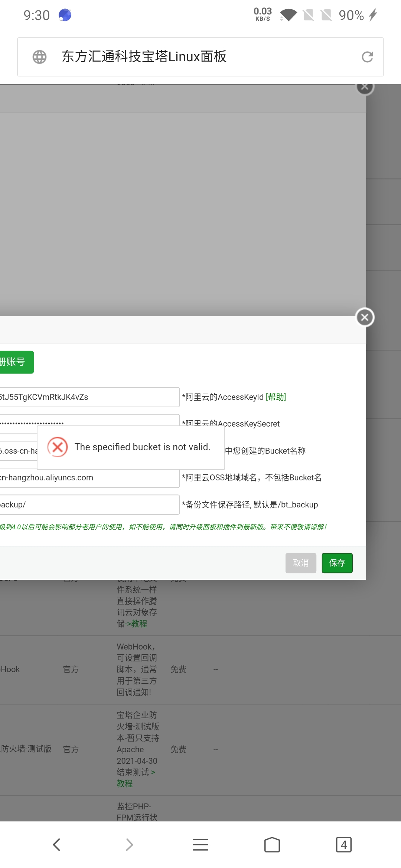Open the 教程 link after 储->
The width and height of the screenshot is (401, 868).
tap(139, 624)
